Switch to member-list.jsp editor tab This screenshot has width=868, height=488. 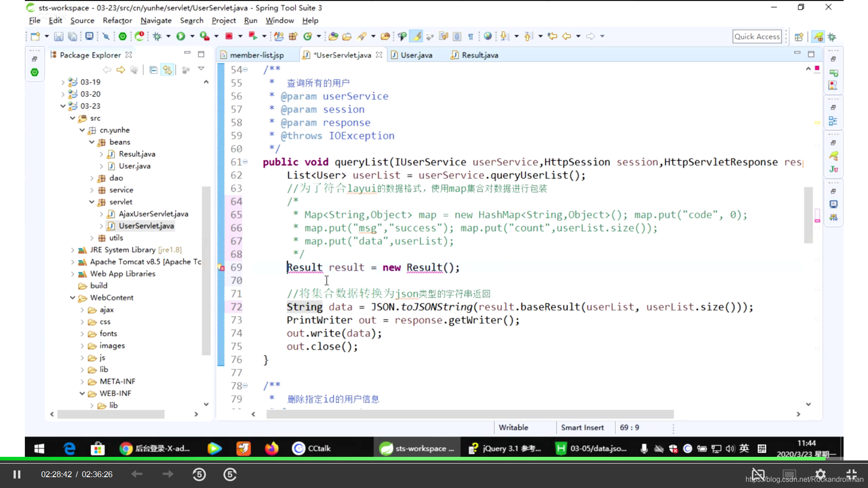(256, 55)
